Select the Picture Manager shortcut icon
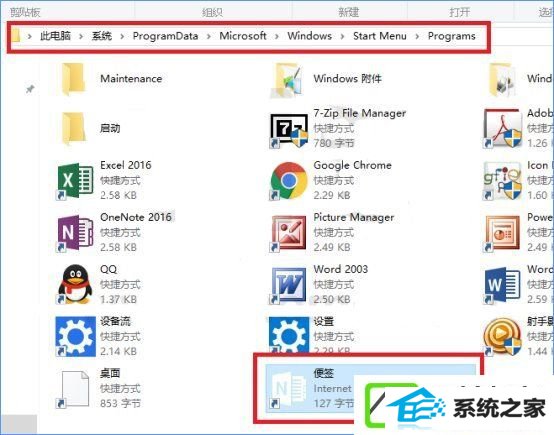The height and width of the screenshot is (435, 554). pos(289,233)
